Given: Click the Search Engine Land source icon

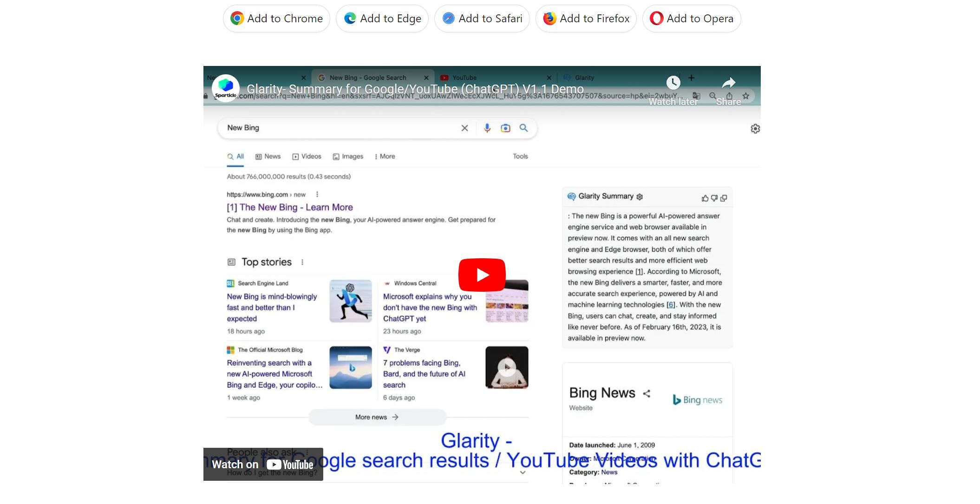Looking at the screenshot, I should click(x=230, y=283).
